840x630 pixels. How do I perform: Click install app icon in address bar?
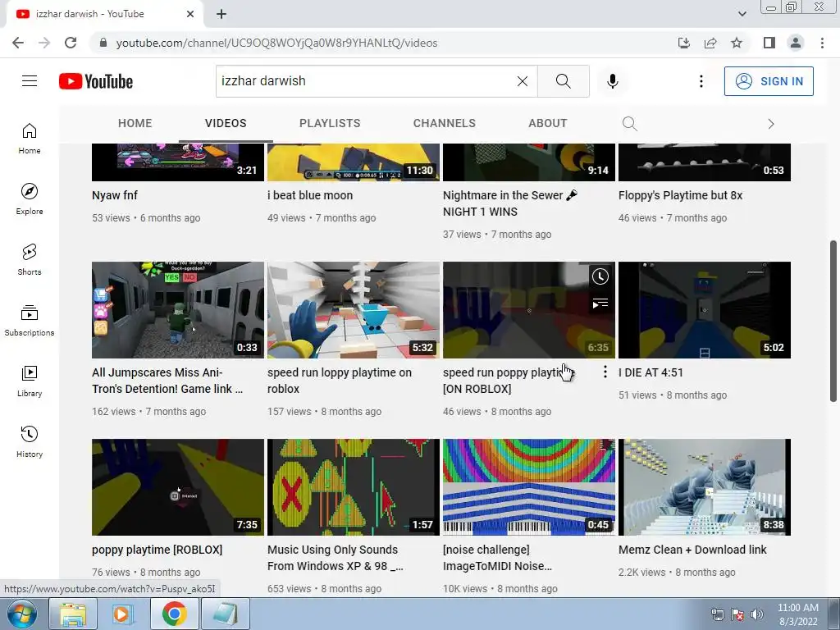[683, 43]
